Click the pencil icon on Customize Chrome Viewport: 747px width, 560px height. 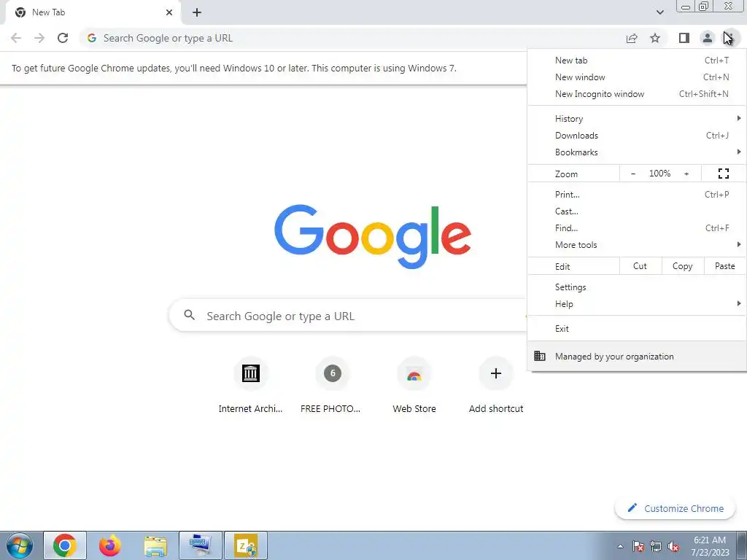click(632, 507)
